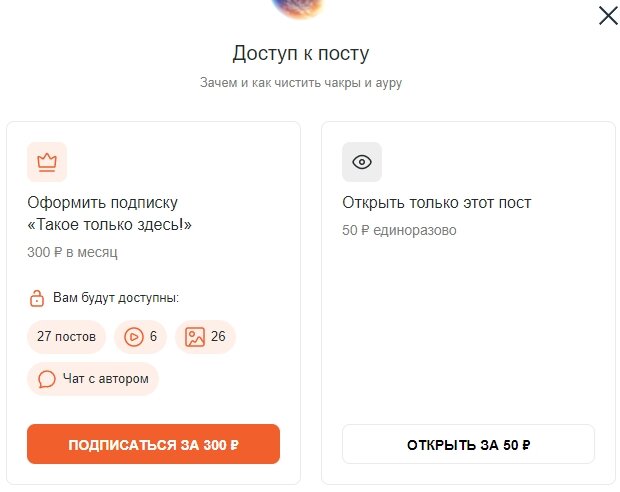Click the video play icon badge
620x492 pixels.
pos(134,337)
